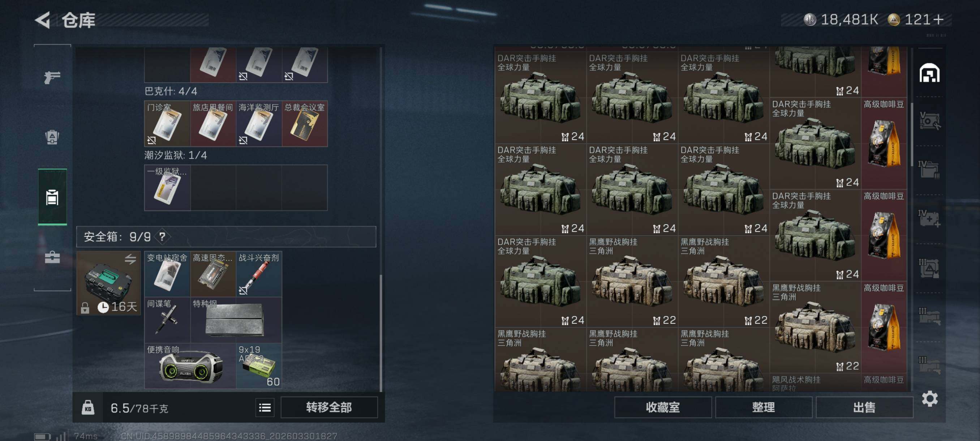Toggle the lock icon on safe box
Image resolution: width=980 pixels, height=441 pixels.
coord(85,308)
